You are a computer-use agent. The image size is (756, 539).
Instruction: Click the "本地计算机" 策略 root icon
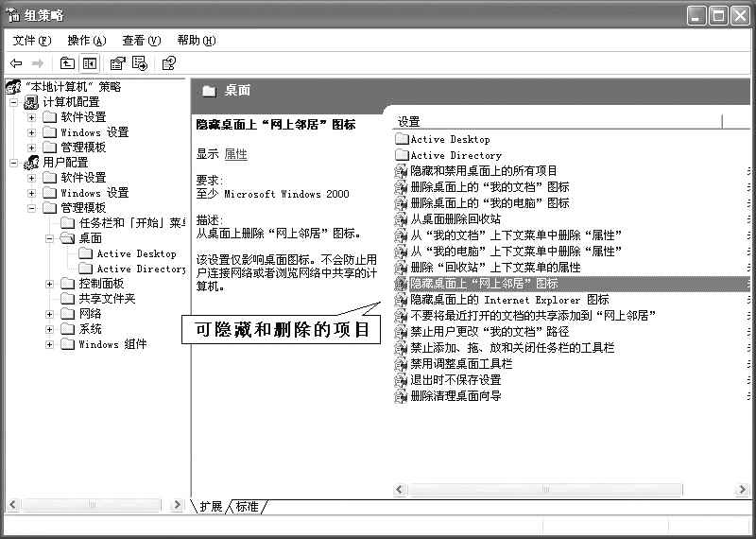coord(13,87)
